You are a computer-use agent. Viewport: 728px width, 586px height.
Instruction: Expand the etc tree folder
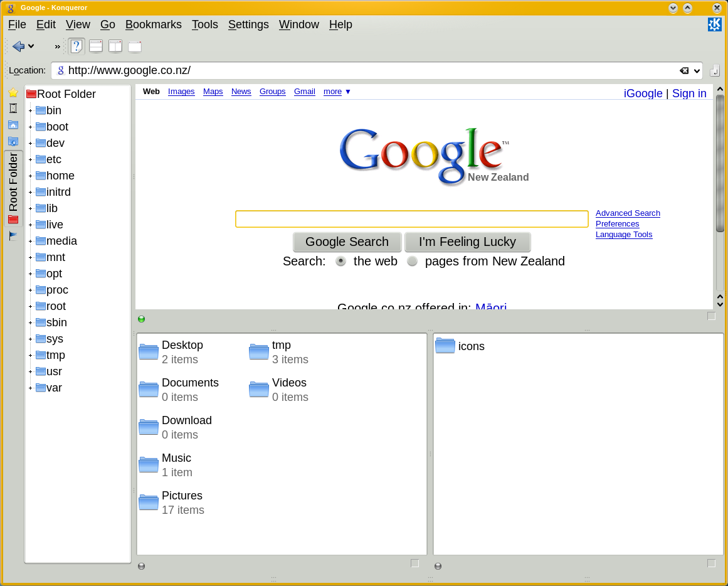tap(30, 159)
